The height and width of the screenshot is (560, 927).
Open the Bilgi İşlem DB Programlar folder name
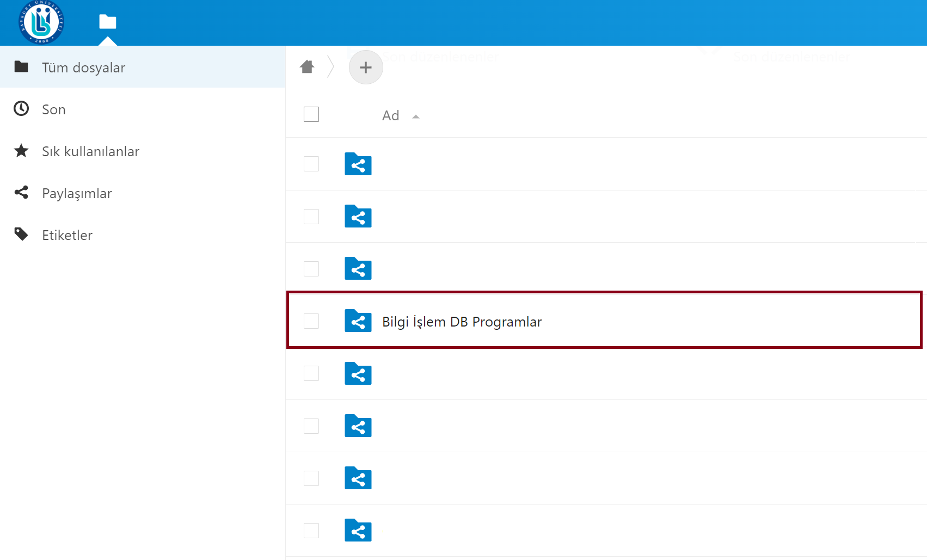[x=462, y=322]
